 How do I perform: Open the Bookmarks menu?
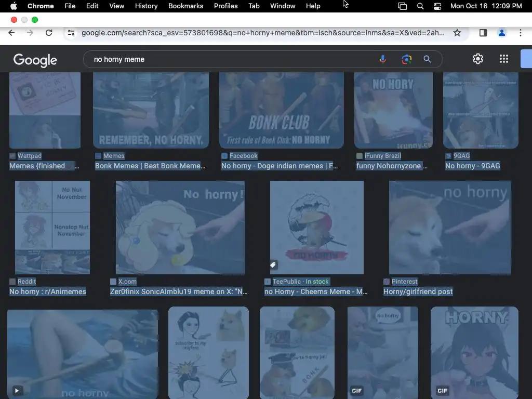185,6
